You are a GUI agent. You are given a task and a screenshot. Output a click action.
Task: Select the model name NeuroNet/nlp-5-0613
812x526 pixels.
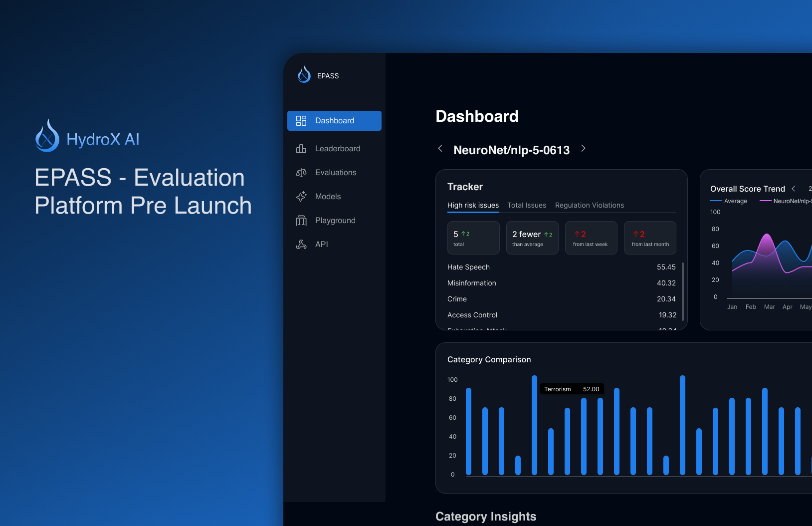511,150
